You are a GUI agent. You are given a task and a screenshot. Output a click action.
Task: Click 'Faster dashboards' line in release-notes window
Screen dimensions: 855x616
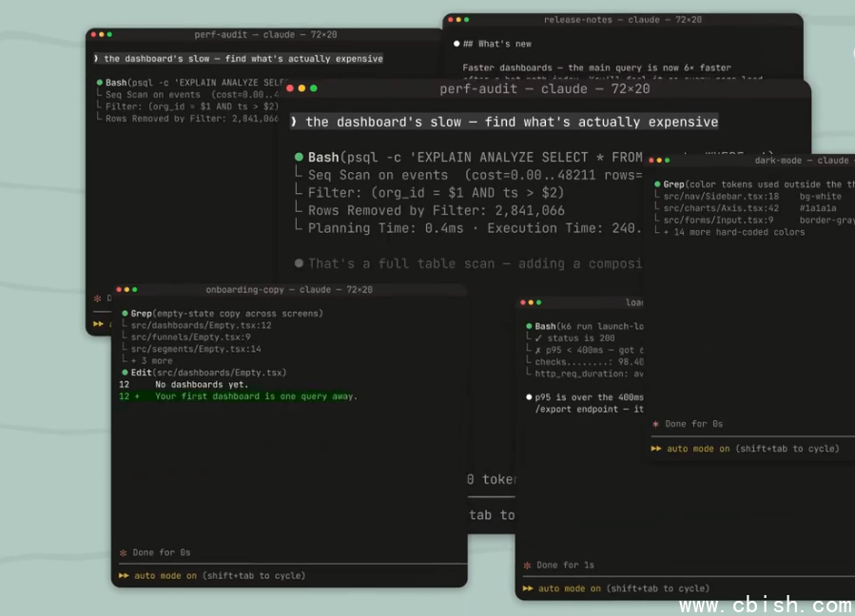596,67
